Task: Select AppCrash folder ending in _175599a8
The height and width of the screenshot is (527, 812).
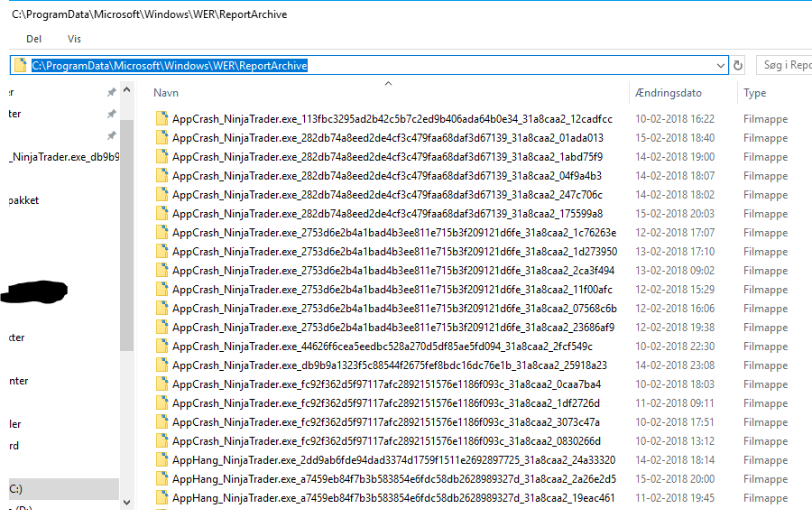Action: point(387,214)
